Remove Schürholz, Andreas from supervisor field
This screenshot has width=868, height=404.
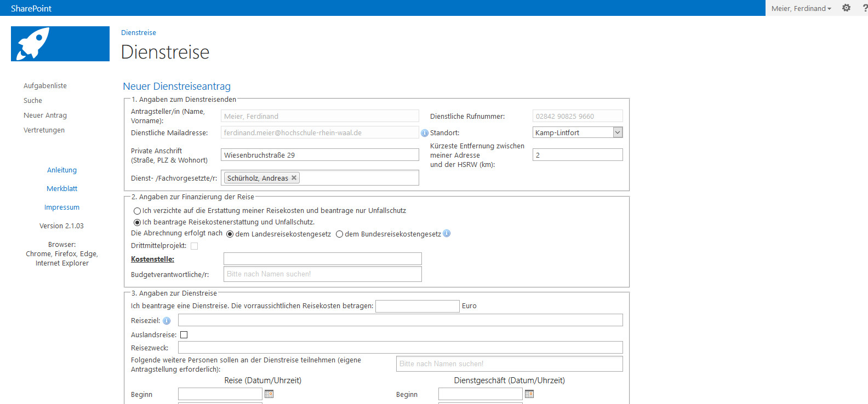[x=294, y=178]
